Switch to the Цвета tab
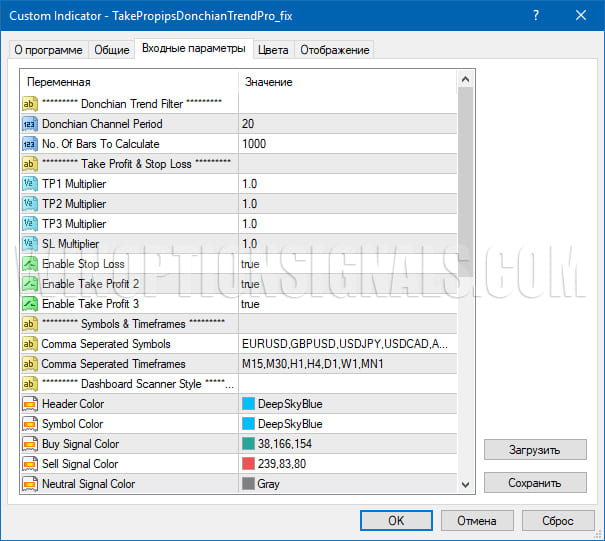The image size is (605, 541). tap(272, 50)
